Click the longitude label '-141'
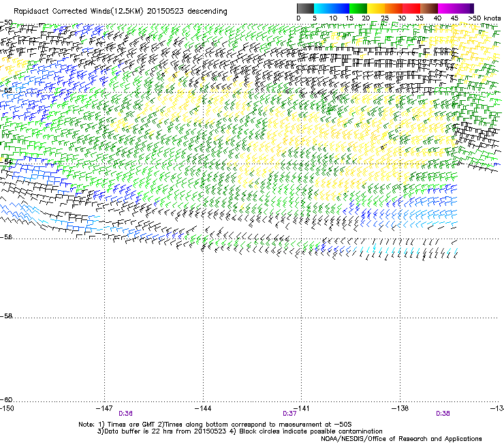The height and width of the screenshot is (443, 504). point(301,408)
